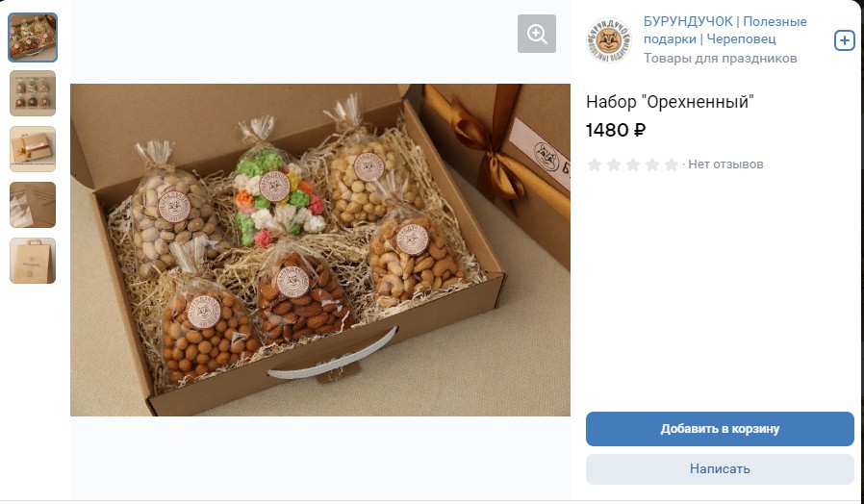The image size is (864, 504).
Task: Add product with Добавить в корзину
Action: (x=720, y=429)
